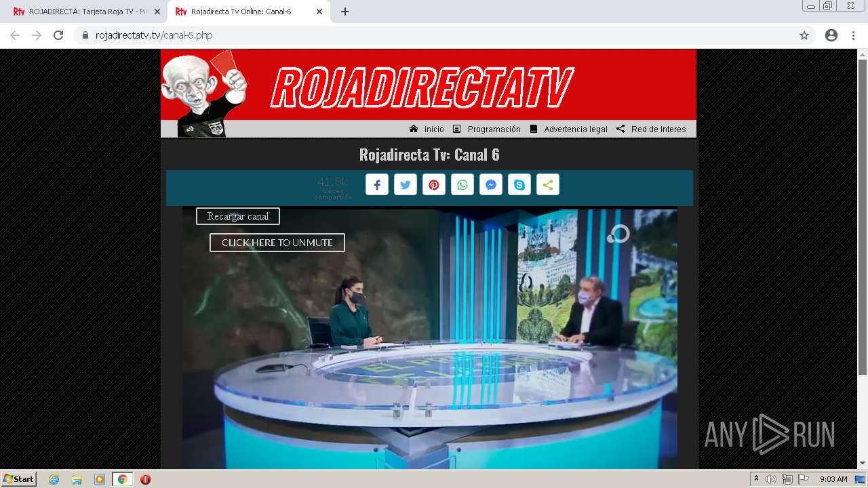Image resolution: width=868 pixels, height=488 pixels.
Task: Click the home icon beside Inicio
Action: click(414, 129)
